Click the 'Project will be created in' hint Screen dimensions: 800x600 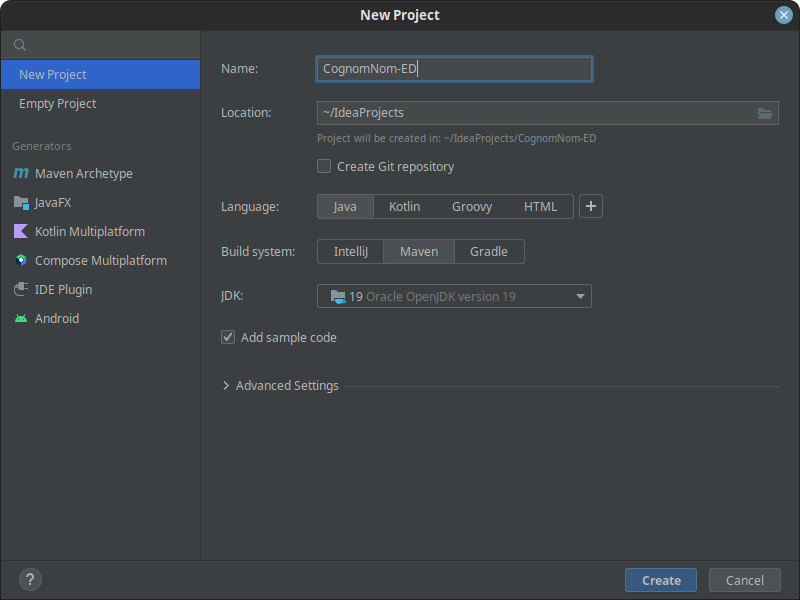[457, 138]
